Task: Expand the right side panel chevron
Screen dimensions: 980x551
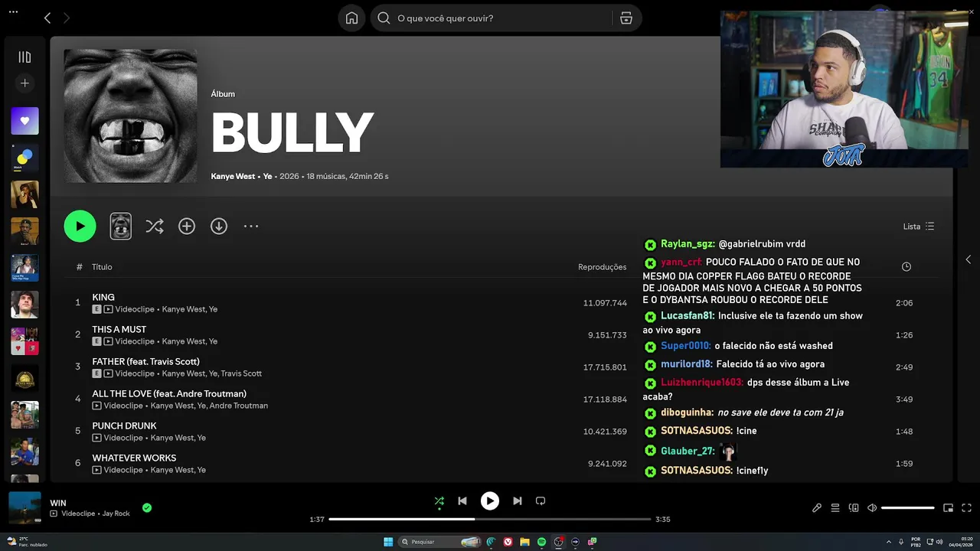Action: pyautogui.click(x=968, y=259)
